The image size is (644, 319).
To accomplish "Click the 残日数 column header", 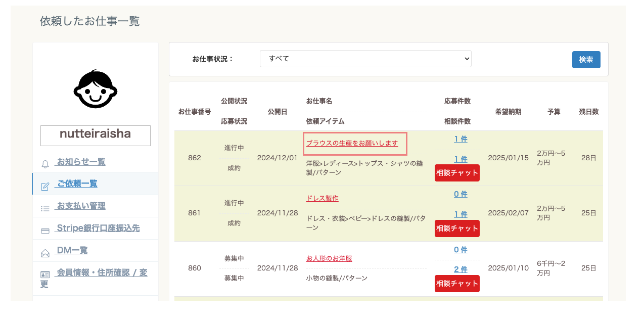I will tap(589, 112).
